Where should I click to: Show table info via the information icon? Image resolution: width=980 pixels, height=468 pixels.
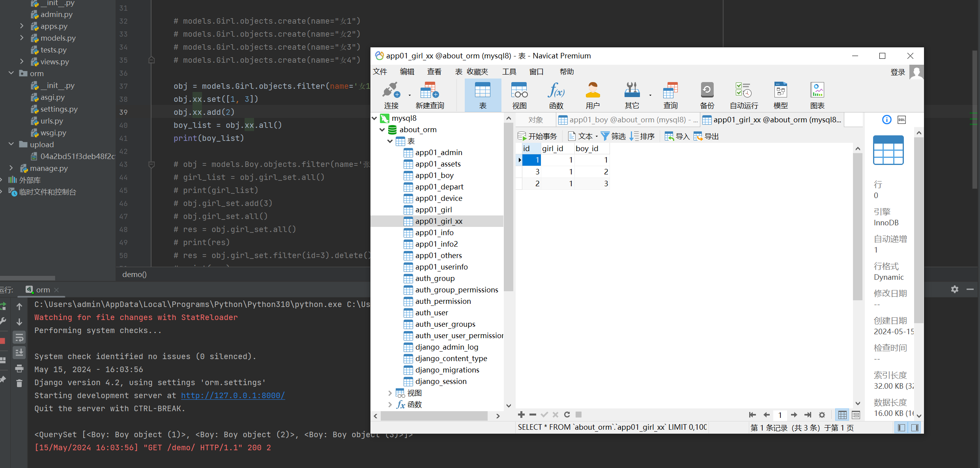click(x=886, y=120)
